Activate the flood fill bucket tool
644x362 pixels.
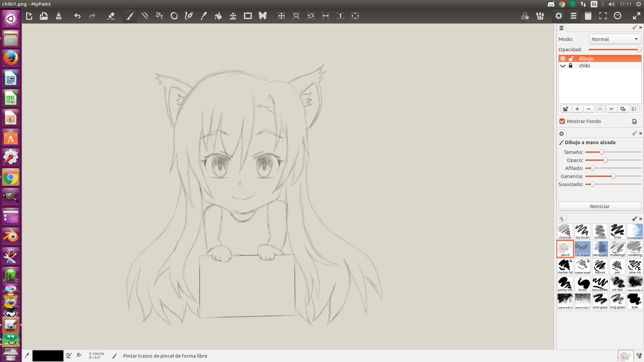[218, 16]
